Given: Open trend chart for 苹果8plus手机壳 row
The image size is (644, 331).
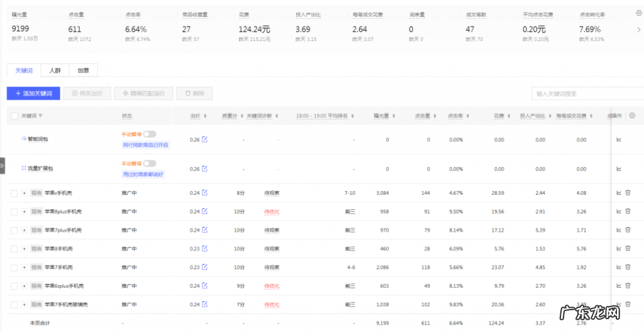Looking at the screenshot, I should pos(618,212).
